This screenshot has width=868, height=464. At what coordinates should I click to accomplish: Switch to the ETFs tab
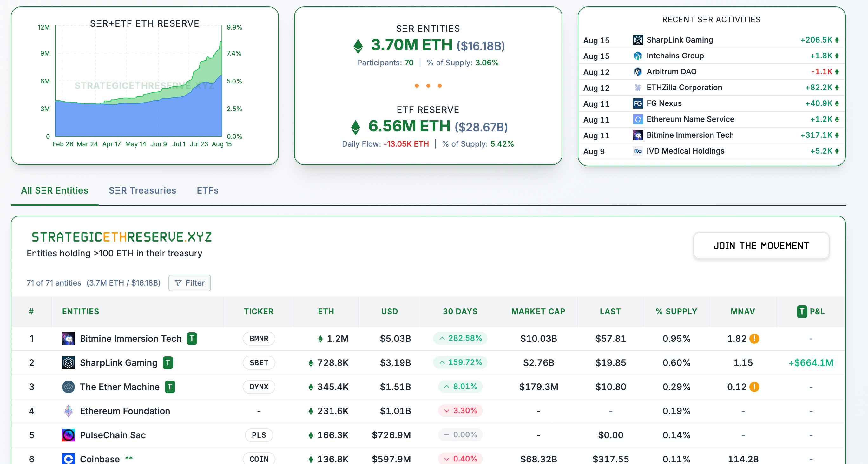tap(207, 190)
